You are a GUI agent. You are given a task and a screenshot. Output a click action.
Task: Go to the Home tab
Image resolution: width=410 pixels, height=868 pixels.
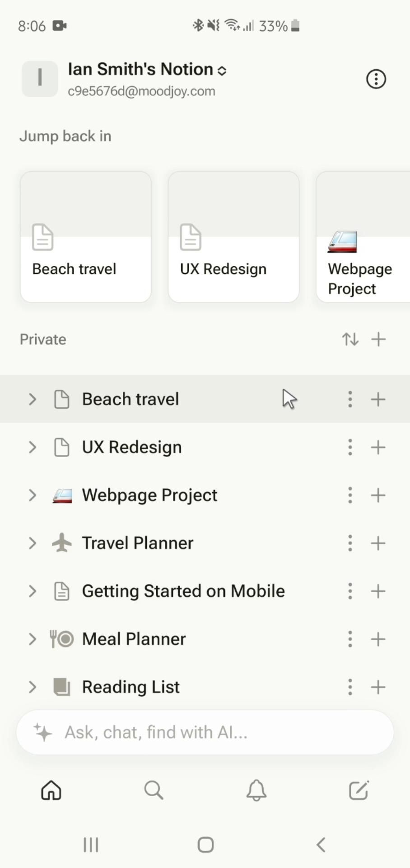point(51,790)
